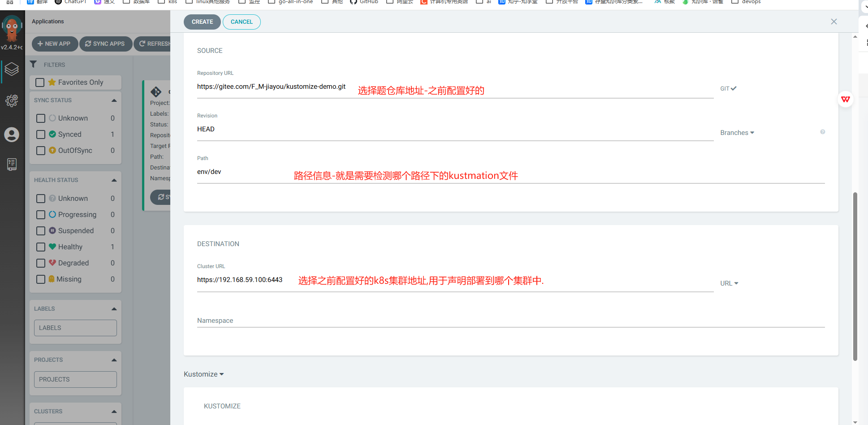The width and height of the screenshot is (868, 425).
Task: Open the GitHub bookmark
Action: point(364,2)
